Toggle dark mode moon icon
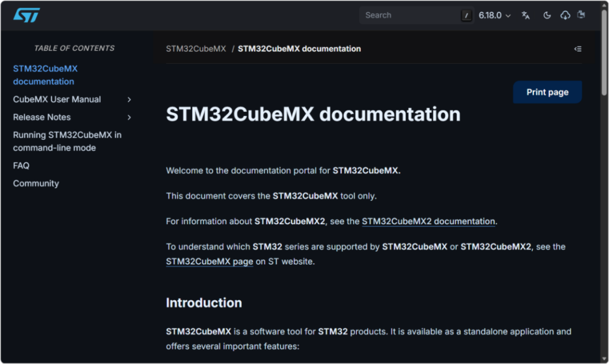This screenshot has width=609, height=364. pos(547,16)
